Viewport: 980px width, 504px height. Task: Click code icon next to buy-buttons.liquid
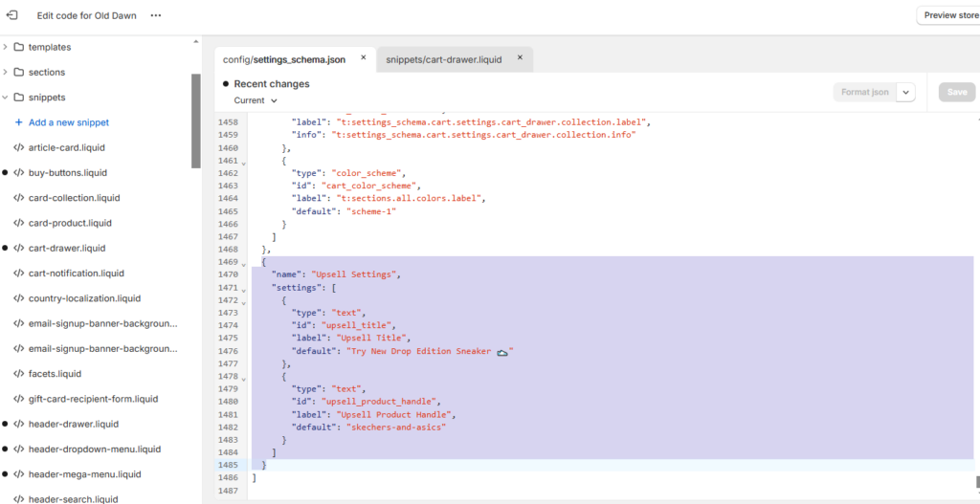tap(19, 173)
